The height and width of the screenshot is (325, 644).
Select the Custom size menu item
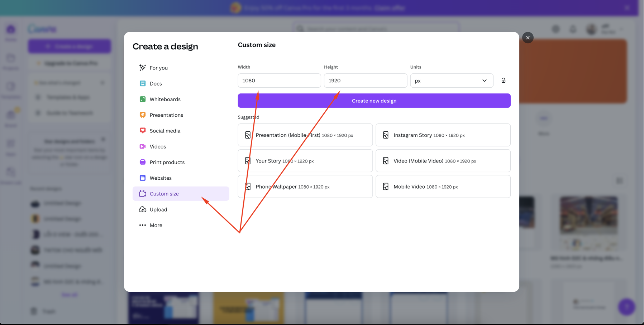181,194
